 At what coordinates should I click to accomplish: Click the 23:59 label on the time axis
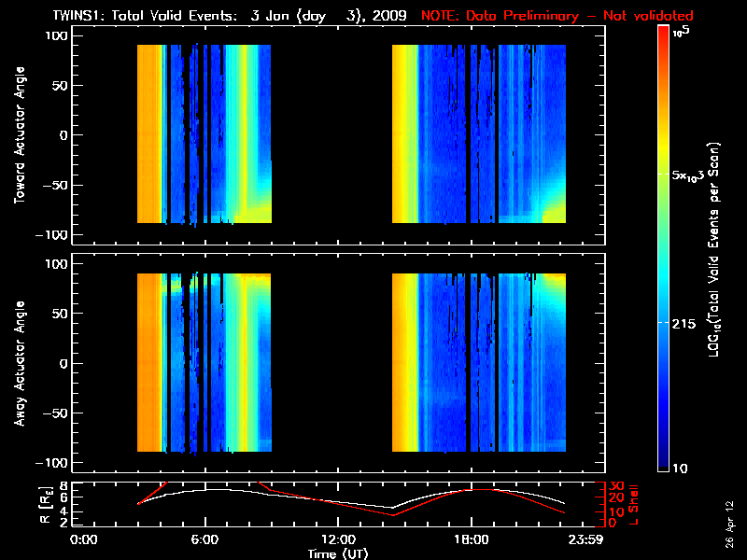pos(588,540)
